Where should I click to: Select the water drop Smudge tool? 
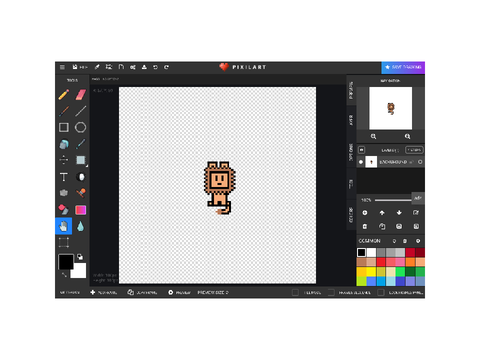coord(81,226)
